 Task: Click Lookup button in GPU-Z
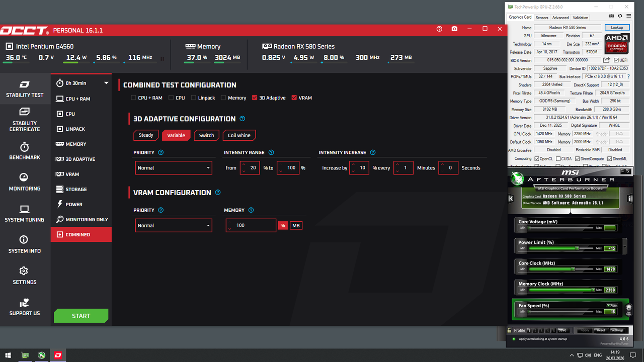pos(617,27)
